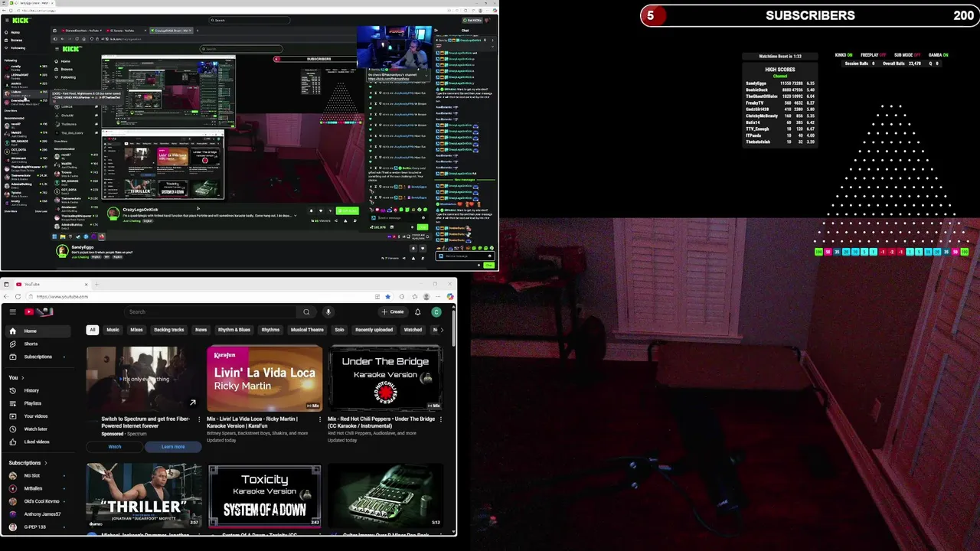The width and height of the screenshot is (980, 551).
Task: Open Playlists in YouTube sidebar
Action: [x=32, y=403]
